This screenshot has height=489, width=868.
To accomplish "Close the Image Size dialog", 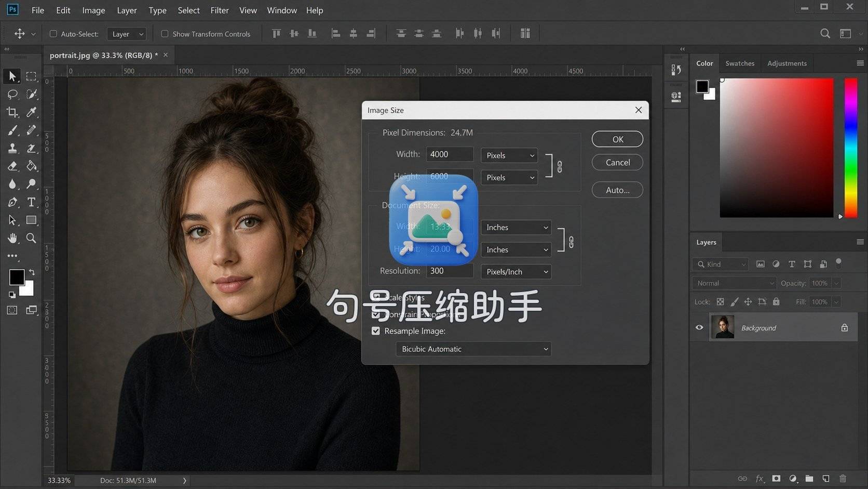I will click(x=639, y=110).
